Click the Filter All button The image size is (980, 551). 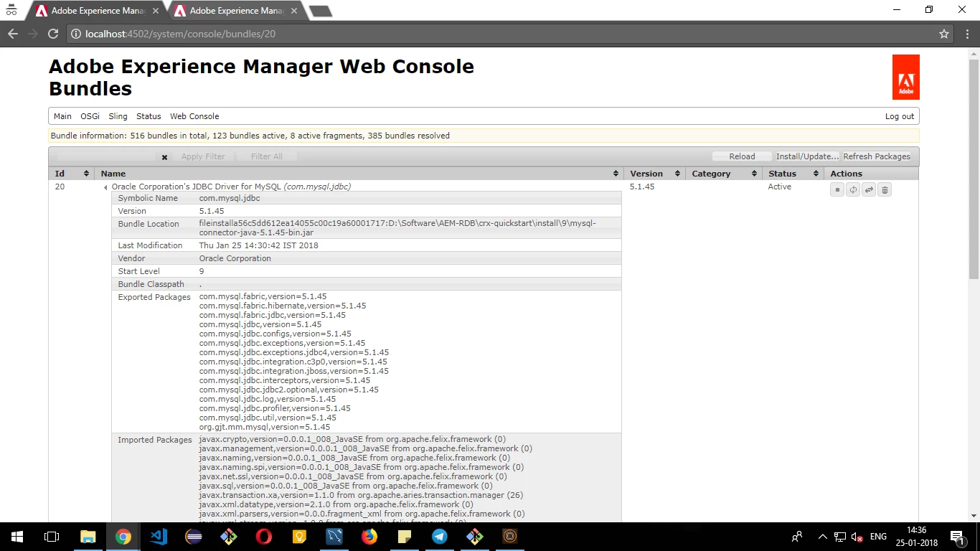[266, 156]
